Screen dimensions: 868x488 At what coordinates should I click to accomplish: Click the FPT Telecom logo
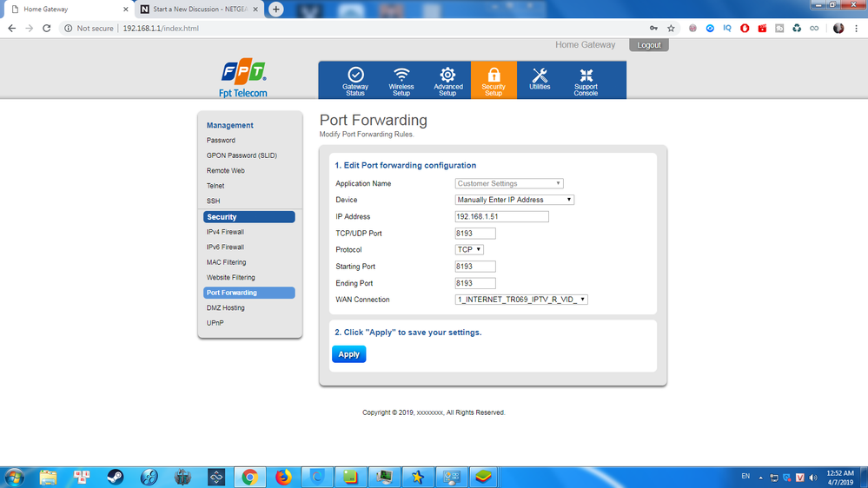click(x=243, y=78)
